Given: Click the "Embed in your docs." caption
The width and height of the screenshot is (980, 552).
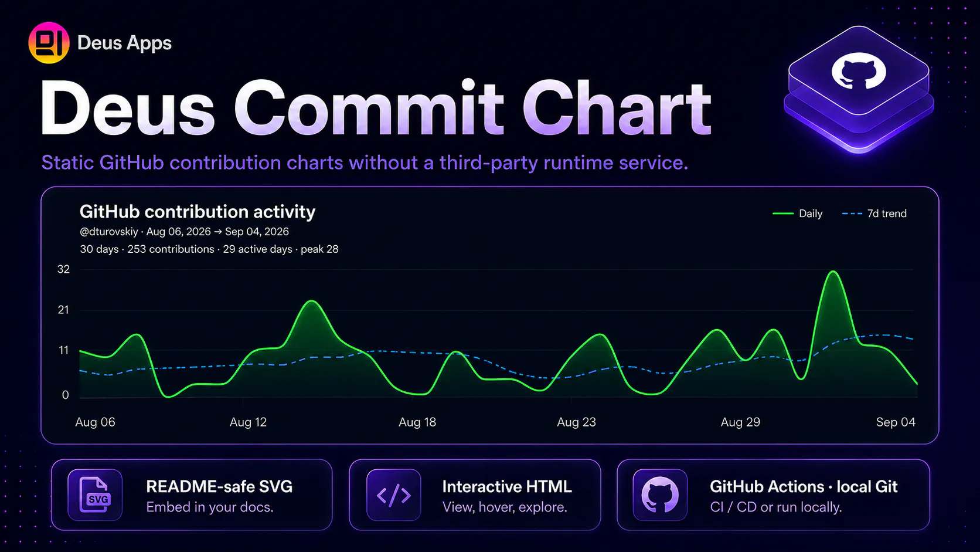Looking at the screenshot, I should 210,507.
